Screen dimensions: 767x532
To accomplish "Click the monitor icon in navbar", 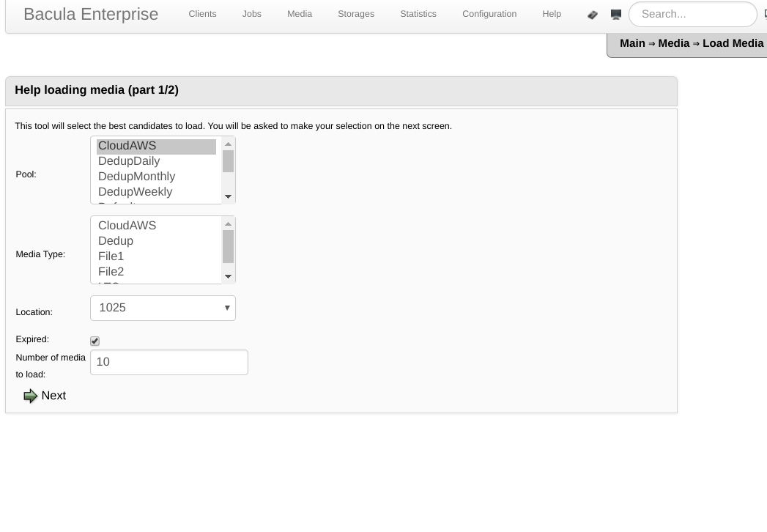I will (616, 15).
